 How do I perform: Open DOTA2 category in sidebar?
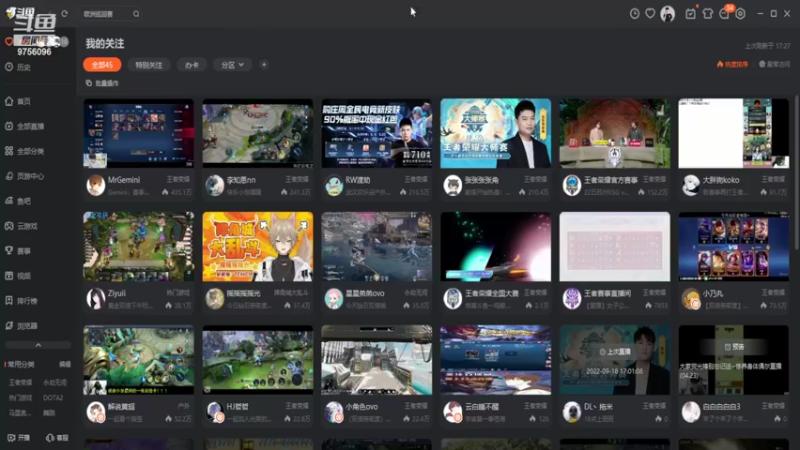click(x=53, y=397)
